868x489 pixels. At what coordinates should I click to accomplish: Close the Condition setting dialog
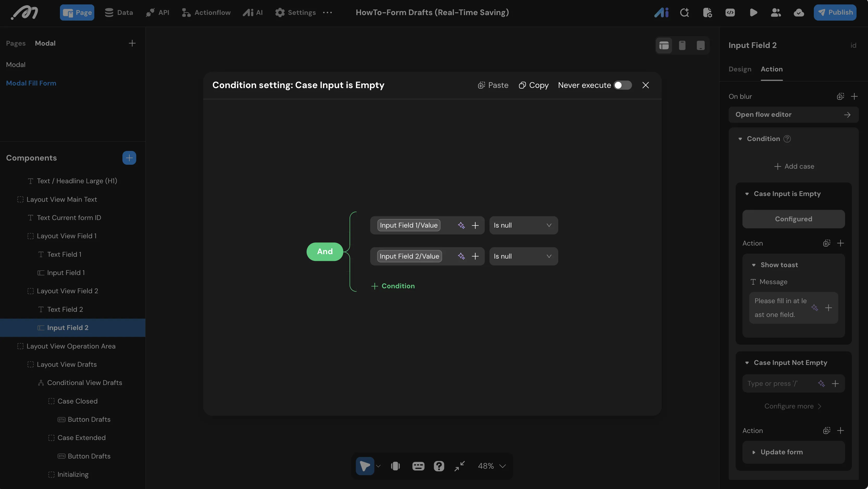pyautogui.click(x=645, y=85)
